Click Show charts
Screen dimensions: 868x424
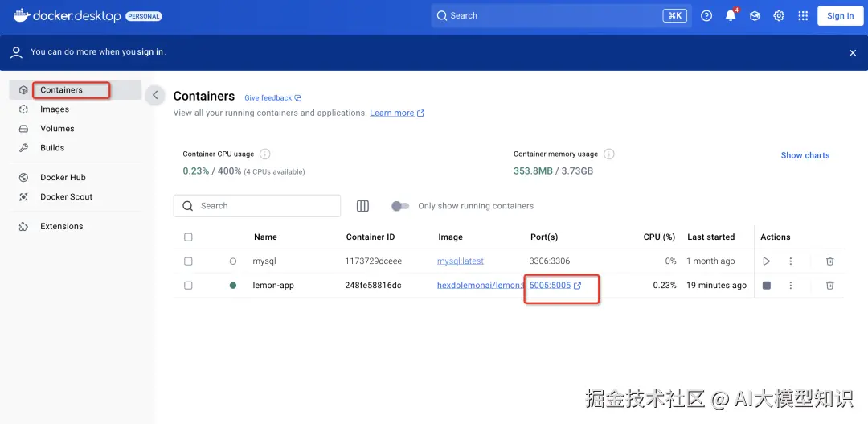(805, 156)
